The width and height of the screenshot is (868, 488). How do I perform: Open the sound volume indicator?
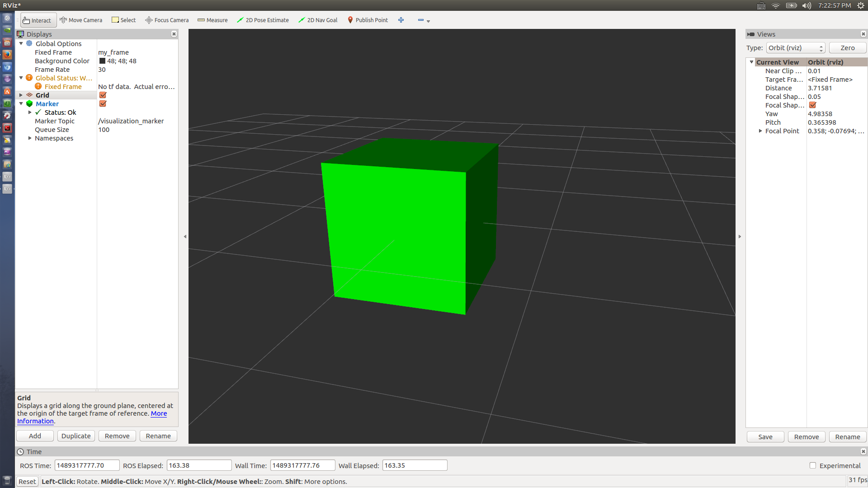[x=807, y=5]
